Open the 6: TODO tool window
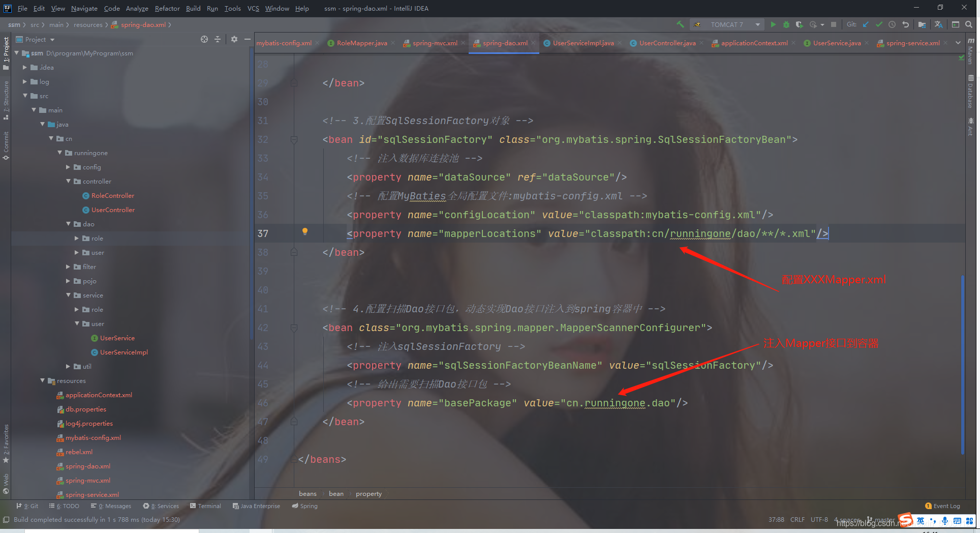 point(64,506)
